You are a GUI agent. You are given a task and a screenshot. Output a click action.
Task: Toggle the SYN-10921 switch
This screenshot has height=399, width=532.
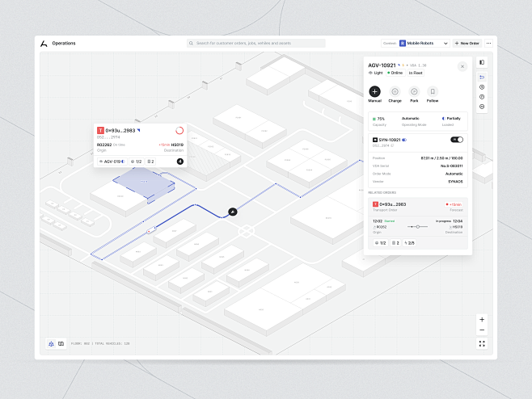[456, 140]
